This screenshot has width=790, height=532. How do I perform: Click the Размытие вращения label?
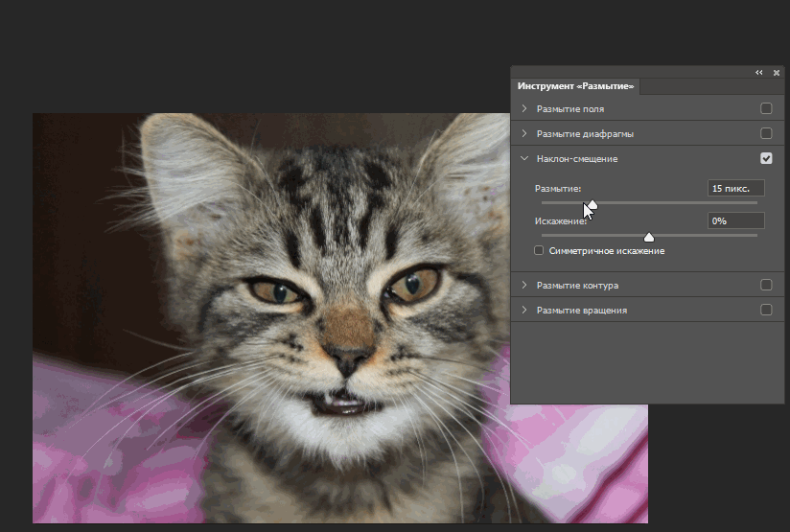click(x=581, y=311)
